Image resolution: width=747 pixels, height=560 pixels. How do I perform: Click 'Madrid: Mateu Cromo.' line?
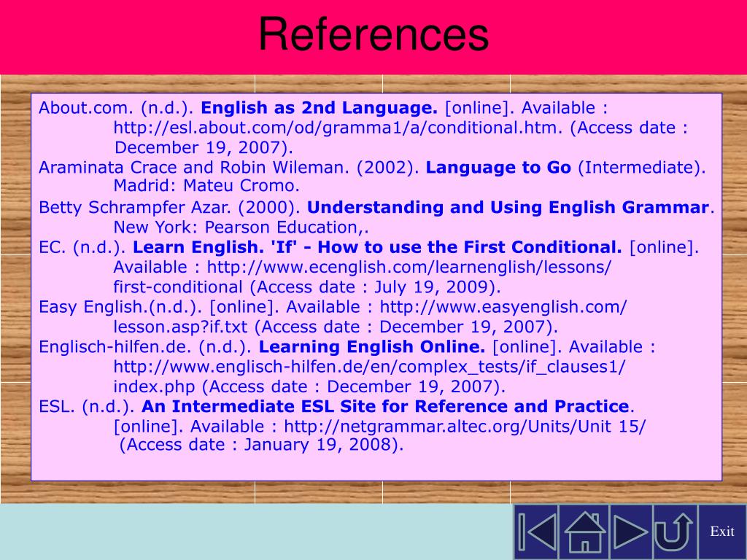point(206,186)
